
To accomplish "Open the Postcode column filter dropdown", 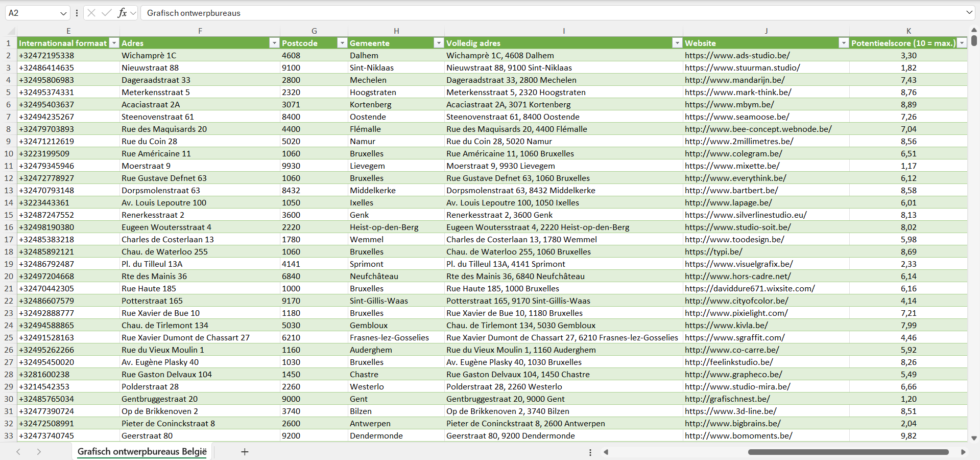I will point(342,43).
